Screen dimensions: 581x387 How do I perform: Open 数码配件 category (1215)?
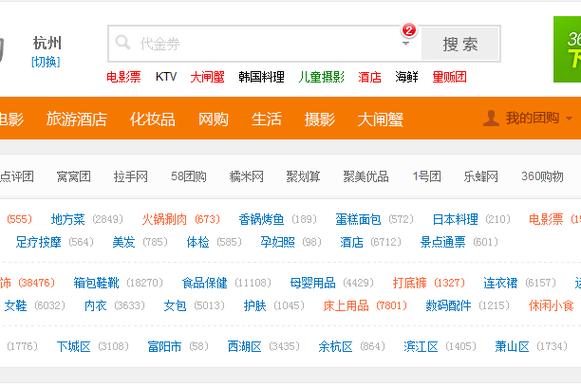click(448, 306)
